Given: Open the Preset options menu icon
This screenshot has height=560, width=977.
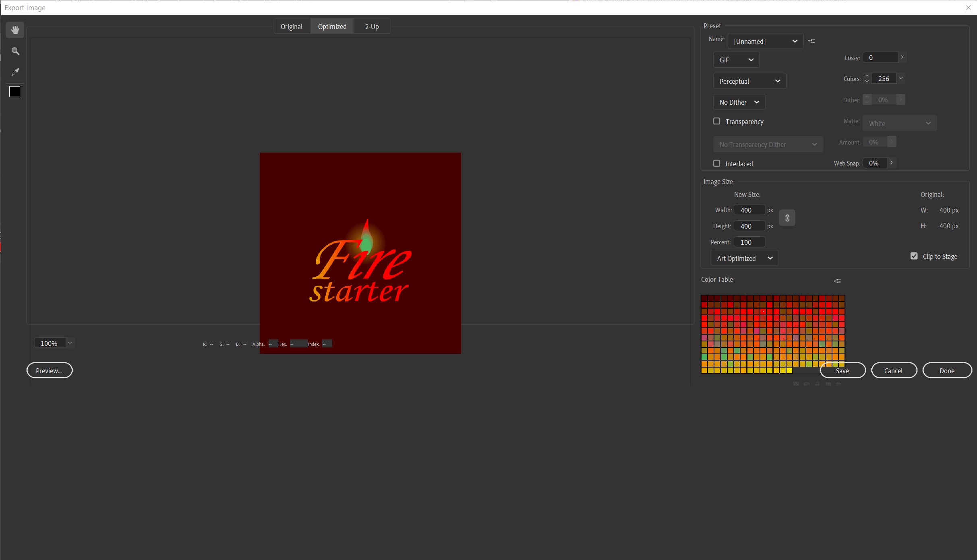Looking at the screenshot, I should pos(812,41).
